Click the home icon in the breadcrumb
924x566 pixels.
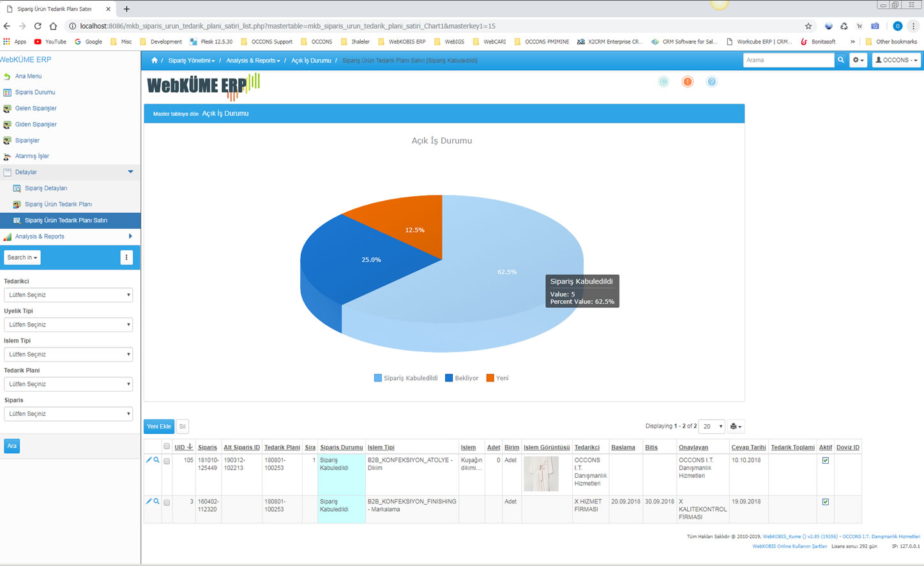tap(155, 61)
